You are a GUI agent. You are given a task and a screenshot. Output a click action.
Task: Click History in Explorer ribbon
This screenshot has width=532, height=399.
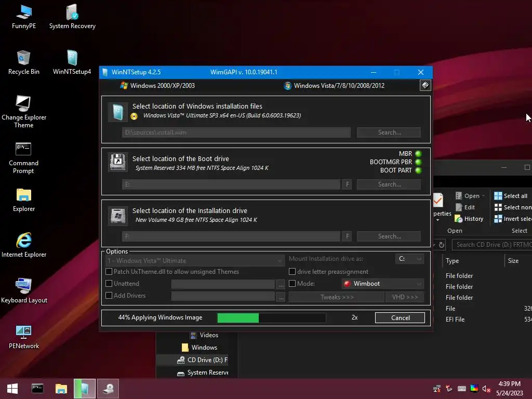pyautogui.click(x=469, y=219)
